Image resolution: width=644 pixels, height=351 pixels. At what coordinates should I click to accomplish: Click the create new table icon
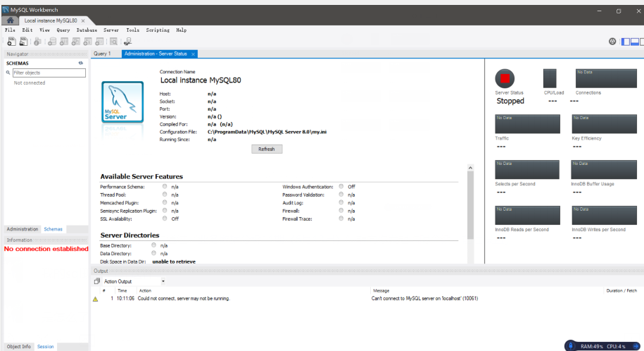pyautogui.click(x=63, y=41)
